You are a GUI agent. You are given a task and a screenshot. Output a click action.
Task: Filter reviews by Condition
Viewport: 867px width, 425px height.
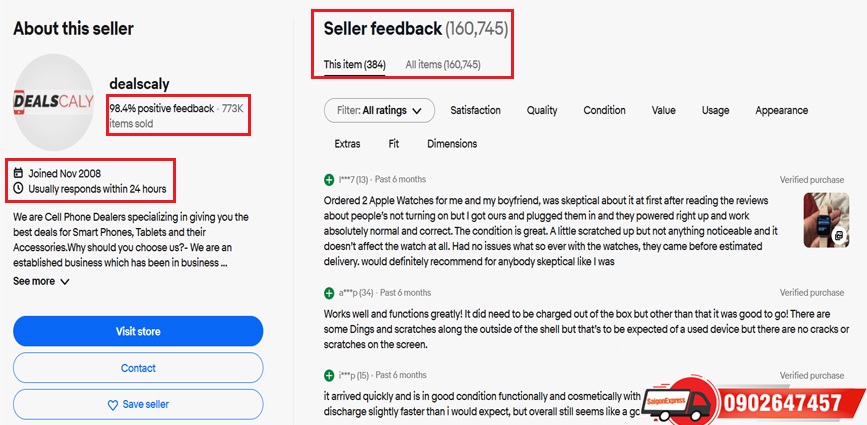[x=604, y=111]
